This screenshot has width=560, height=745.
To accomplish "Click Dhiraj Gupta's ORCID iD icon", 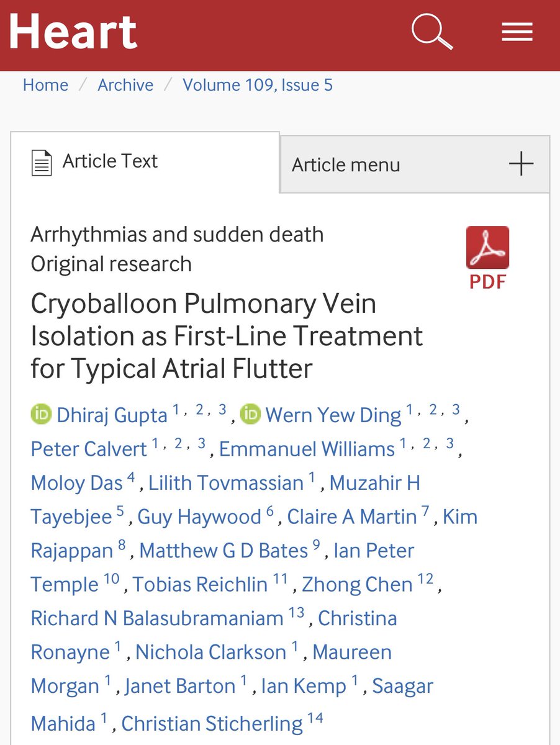I will click(41, 415).
